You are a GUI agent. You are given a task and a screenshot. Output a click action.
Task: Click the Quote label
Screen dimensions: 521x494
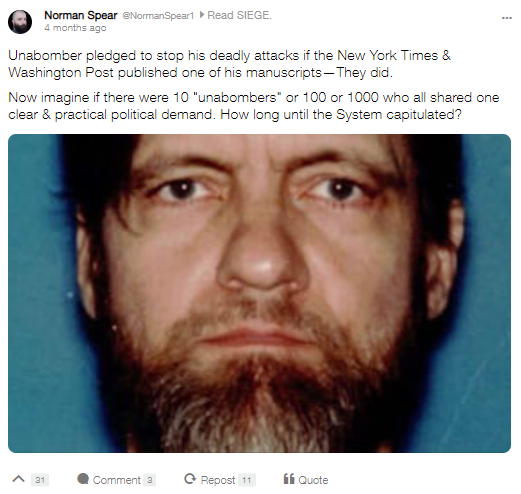coord(313,480)
